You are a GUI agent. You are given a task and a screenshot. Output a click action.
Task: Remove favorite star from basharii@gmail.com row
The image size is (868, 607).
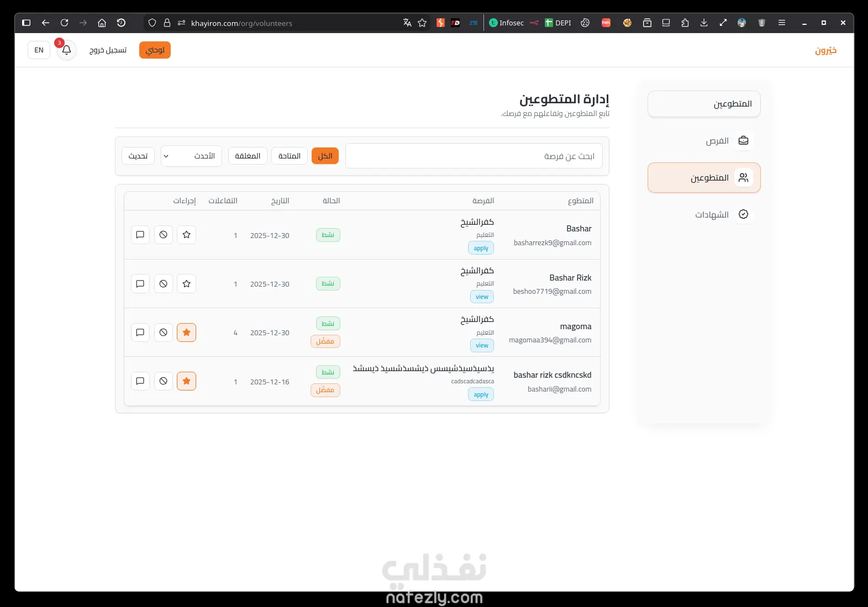click(x=187, y=381)
